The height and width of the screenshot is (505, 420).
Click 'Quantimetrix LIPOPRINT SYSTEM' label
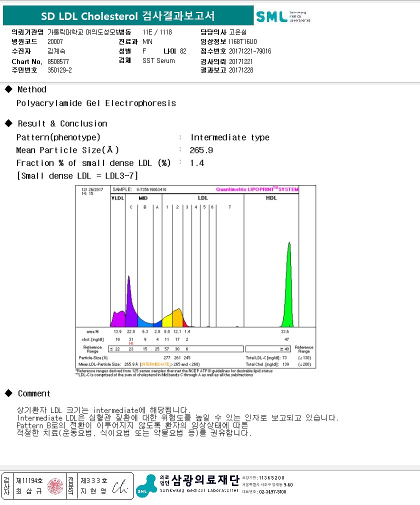[x=257, y=189]
